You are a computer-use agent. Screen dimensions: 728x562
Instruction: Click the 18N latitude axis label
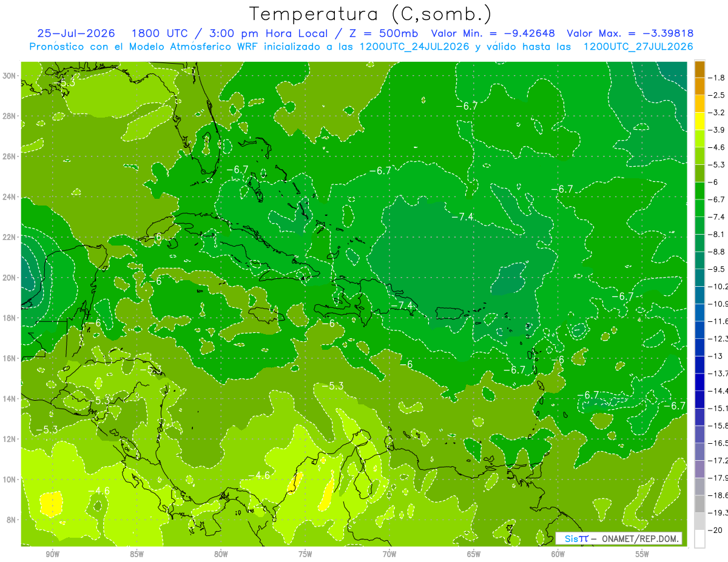click(x=10, y=318)
